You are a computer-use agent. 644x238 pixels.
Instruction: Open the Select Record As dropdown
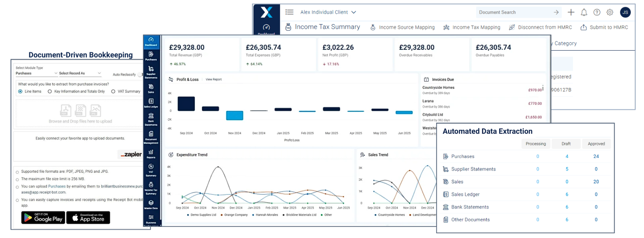80,74
